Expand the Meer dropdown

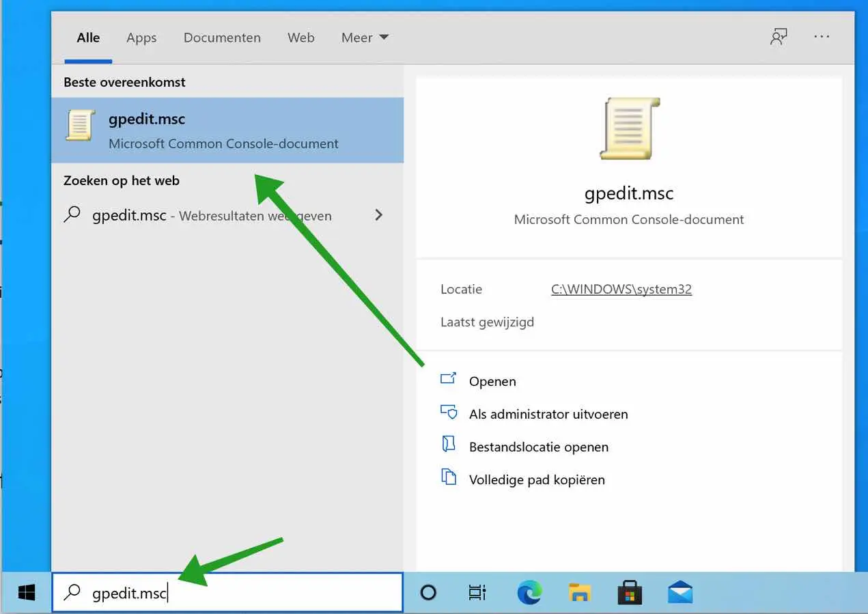[x=365, y=38]
